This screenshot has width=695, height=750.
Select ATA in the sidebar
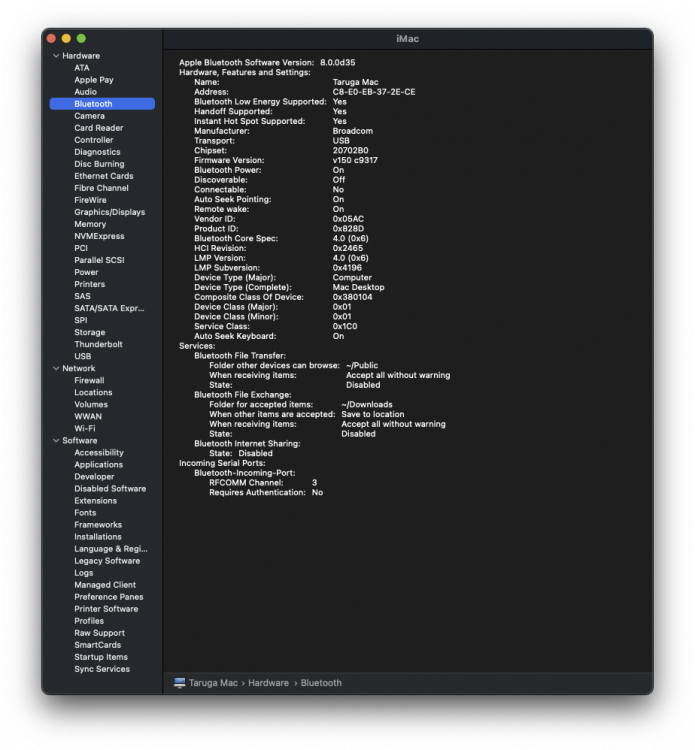(x=82, y=68)
